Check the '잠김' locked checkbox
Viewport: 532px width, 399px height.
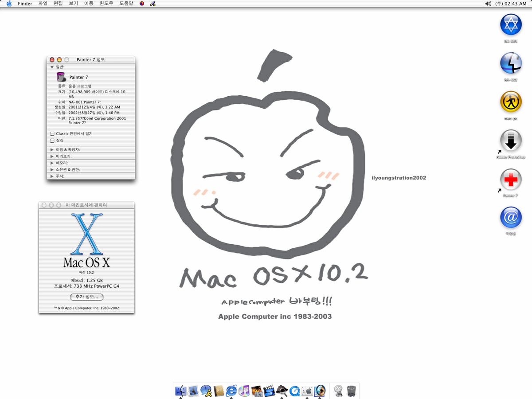tap(52, 141)
